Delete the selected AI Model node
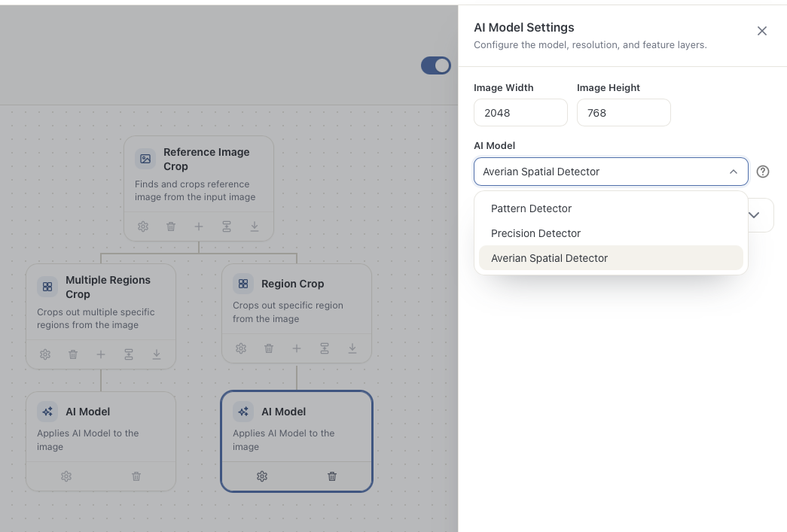 click(x=332, y=476)
